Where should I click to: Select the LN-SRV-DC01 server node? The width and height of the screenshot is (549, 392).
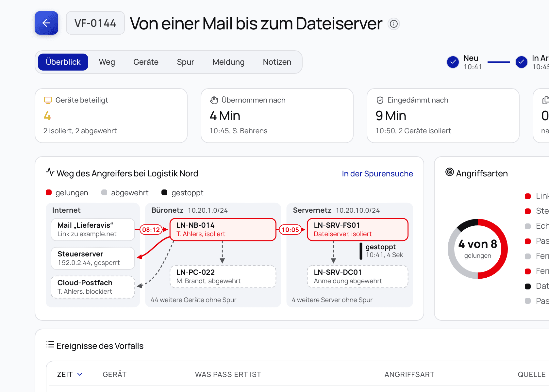(358, 277)
